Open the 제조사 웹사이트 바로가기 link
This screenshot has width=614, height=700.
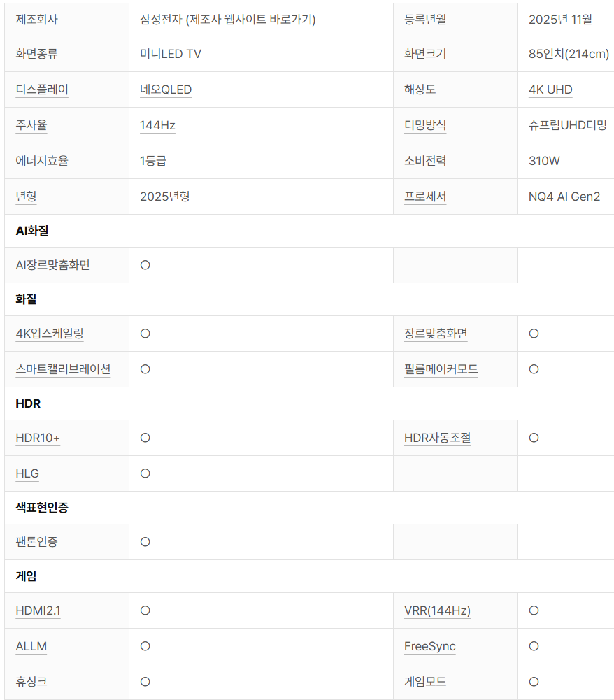[250, 20]
